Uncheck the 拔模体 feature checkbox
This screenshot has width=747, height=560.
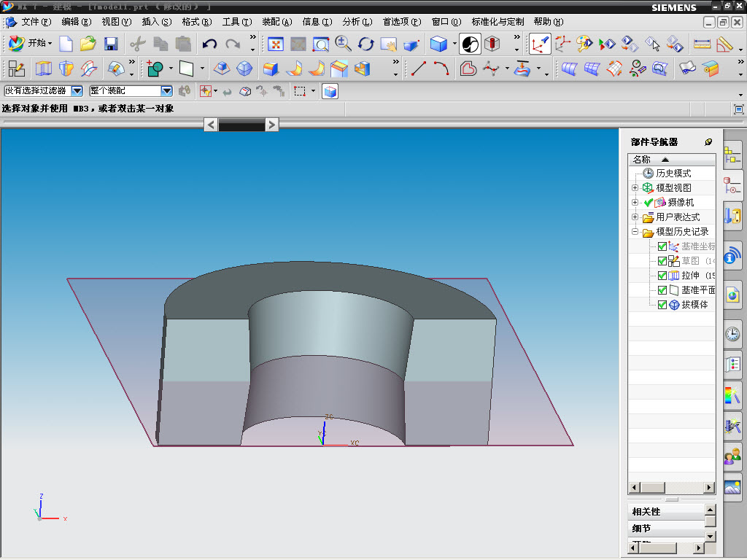click(x=662, y=305)
